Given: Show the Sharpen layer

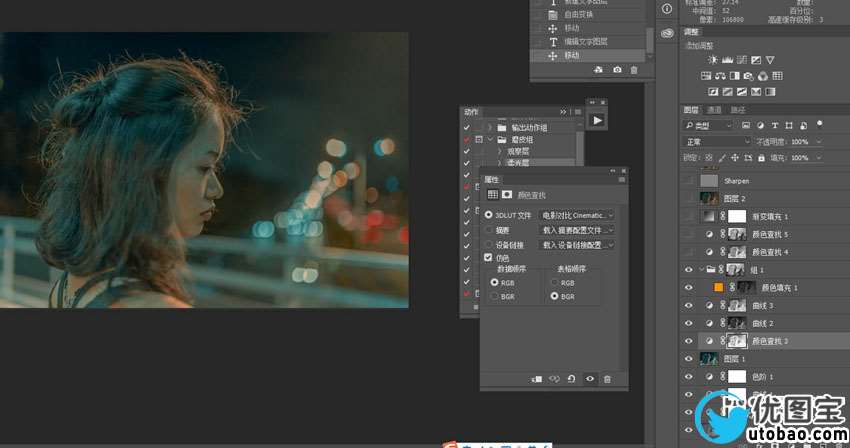Looking at the screenshot, I should (x=688, y=181).
